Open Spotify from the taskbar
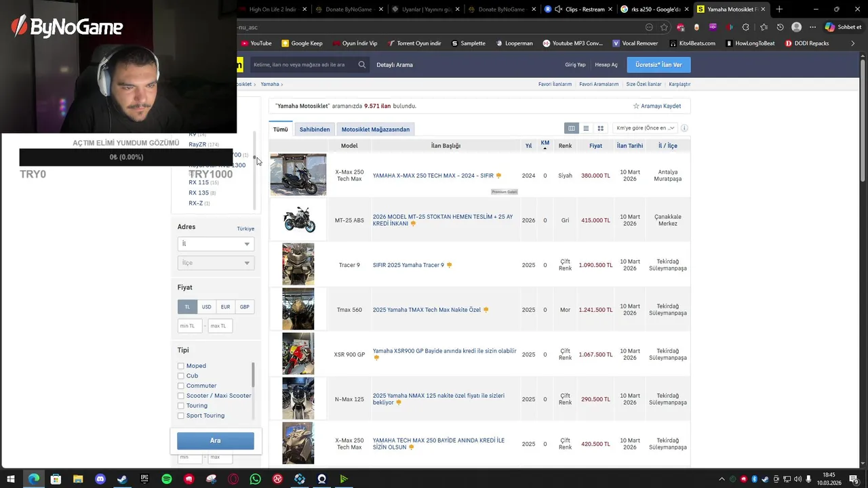The height and width of the screenshot is (488, 868). click(x=167, y=479)
